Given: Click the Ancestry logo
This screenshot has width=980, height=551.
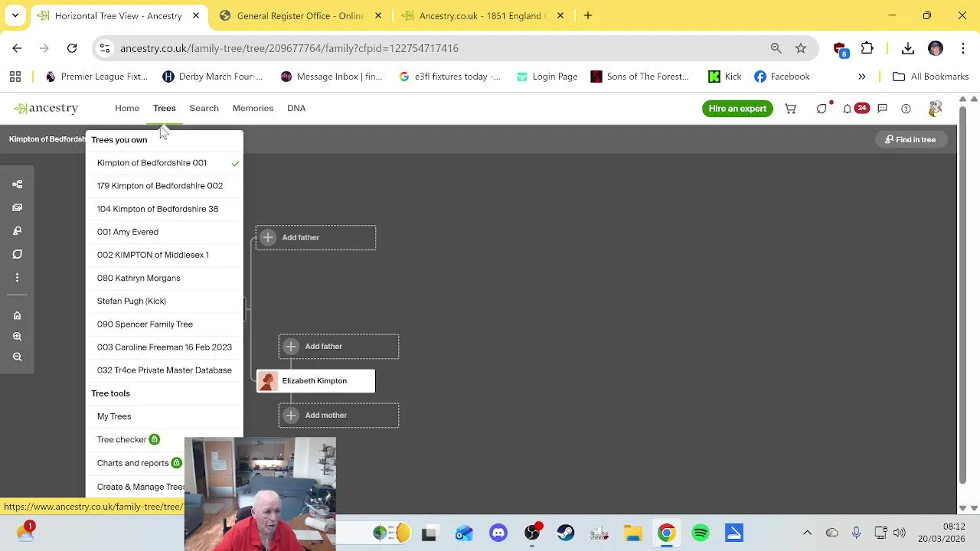Looking at the screenshot, I should tap(46, 108).
